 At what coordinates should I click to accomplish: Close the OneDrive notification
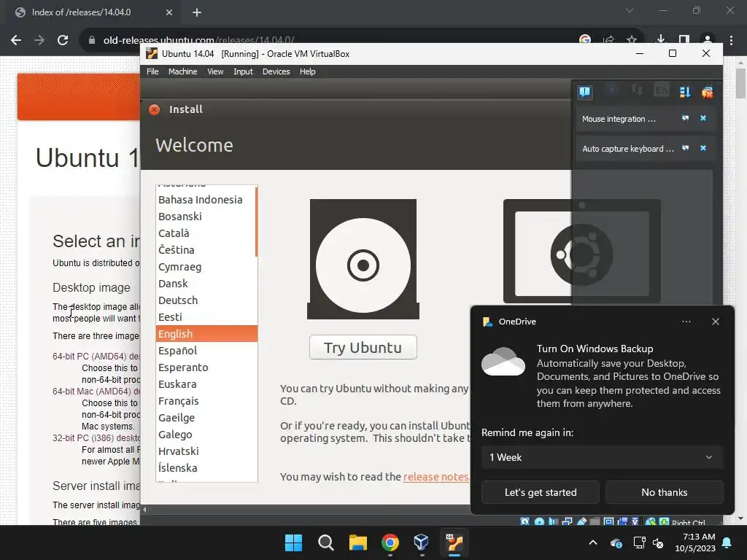point(716,322)
